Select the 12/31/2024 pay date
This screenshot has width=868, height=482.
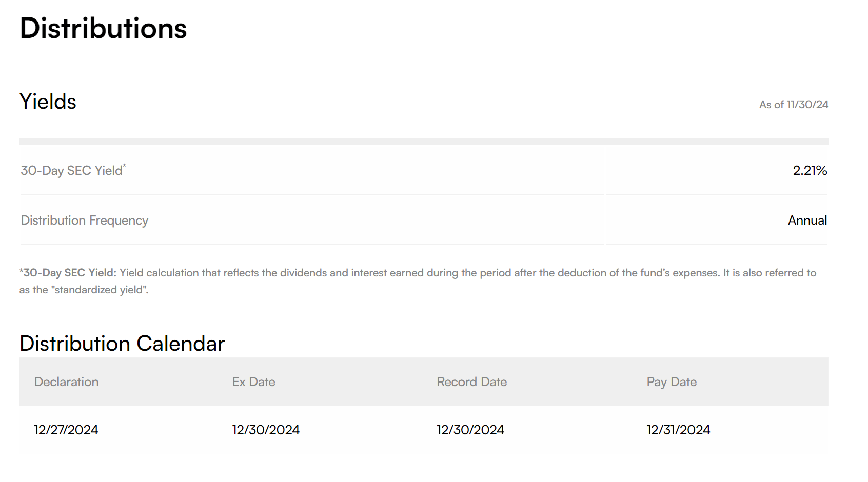678,430
